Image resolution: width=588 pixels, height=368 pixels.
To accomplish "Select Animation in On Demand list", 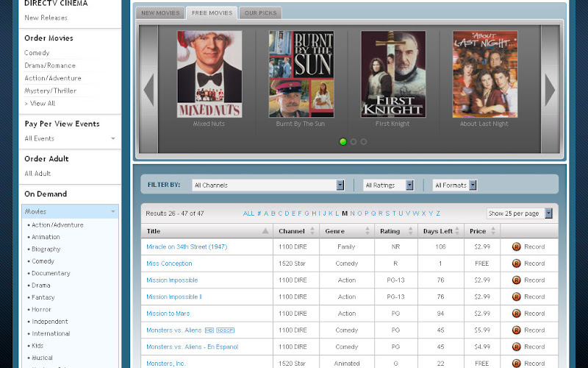I will pyautogui.click(x=46, y=237).
